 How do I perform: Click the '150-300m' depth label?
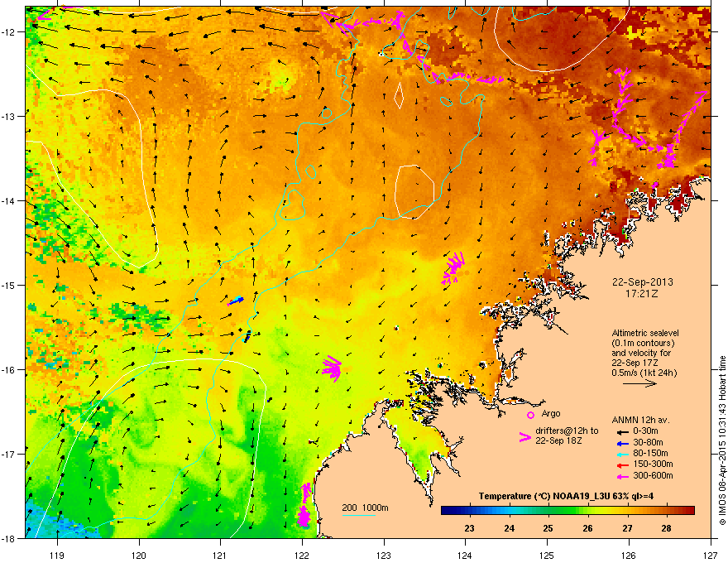click(653, 464)
